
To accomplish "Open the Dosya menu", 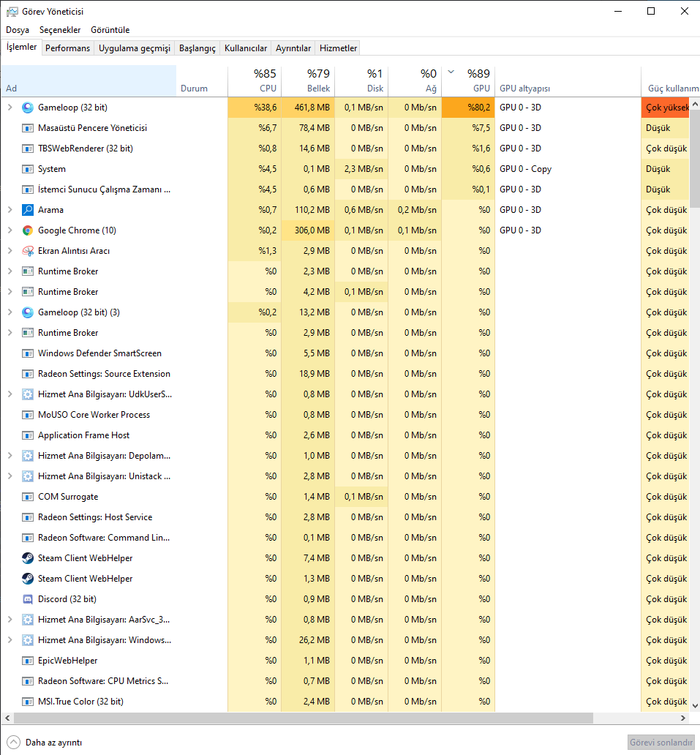I will coord(18,30).
